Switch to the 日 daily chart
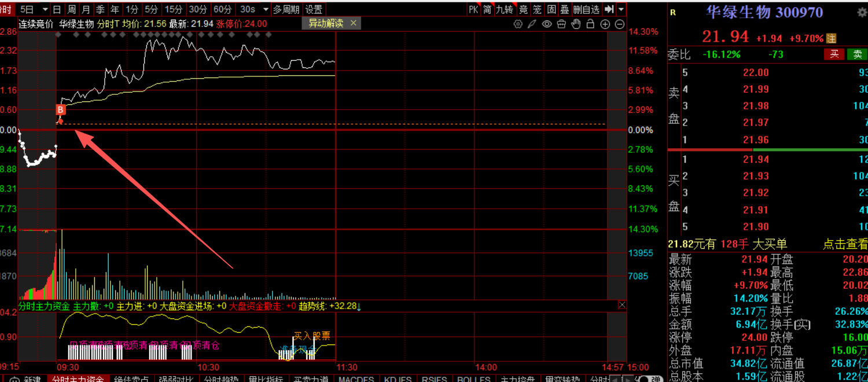868x382 pixels. point(57,9)
